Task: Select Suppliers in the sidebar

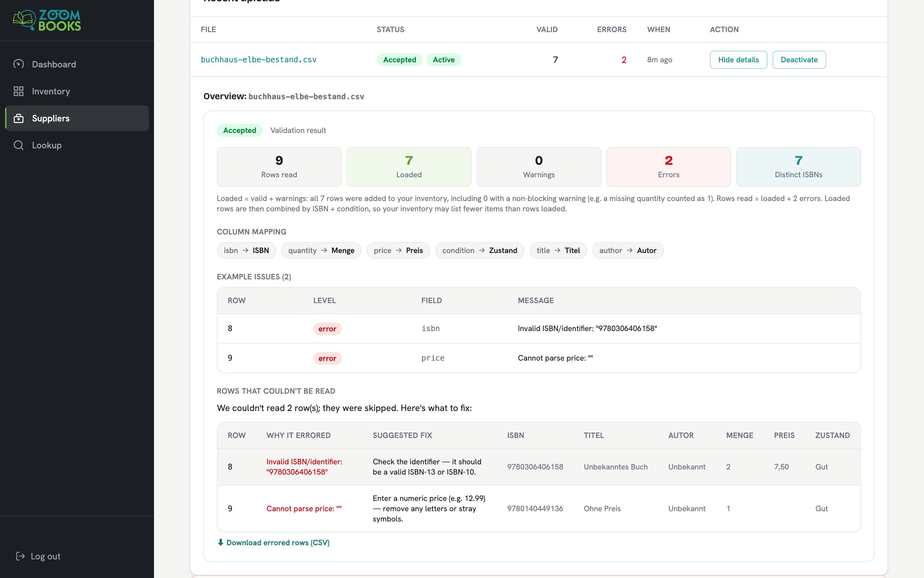Action: point(77,118)
